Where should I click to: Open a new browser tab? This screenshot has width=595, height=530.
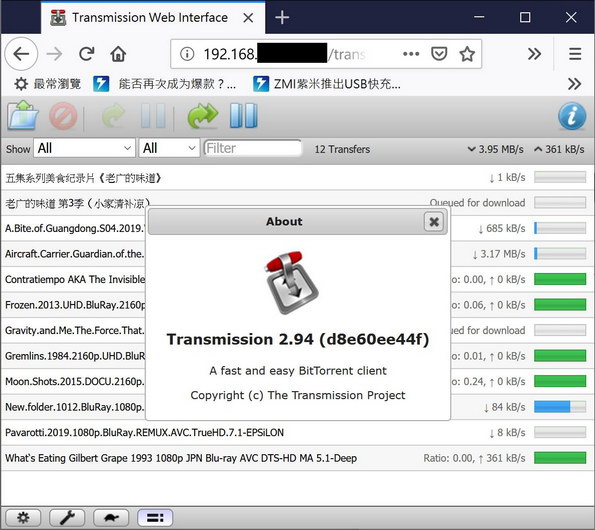[282, 17]
